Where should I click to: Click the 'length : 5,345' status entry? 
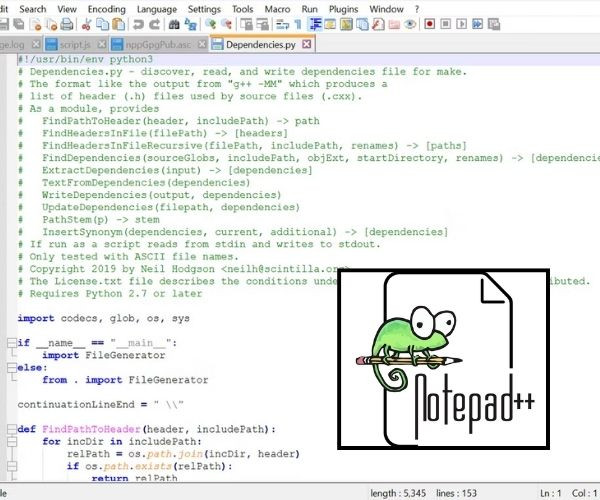coord(398,493)
